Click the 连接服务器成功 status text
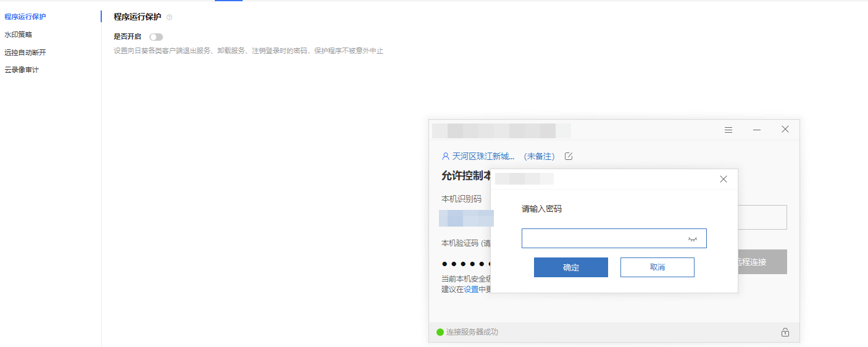The image size is (868, 347). point(472,332)
